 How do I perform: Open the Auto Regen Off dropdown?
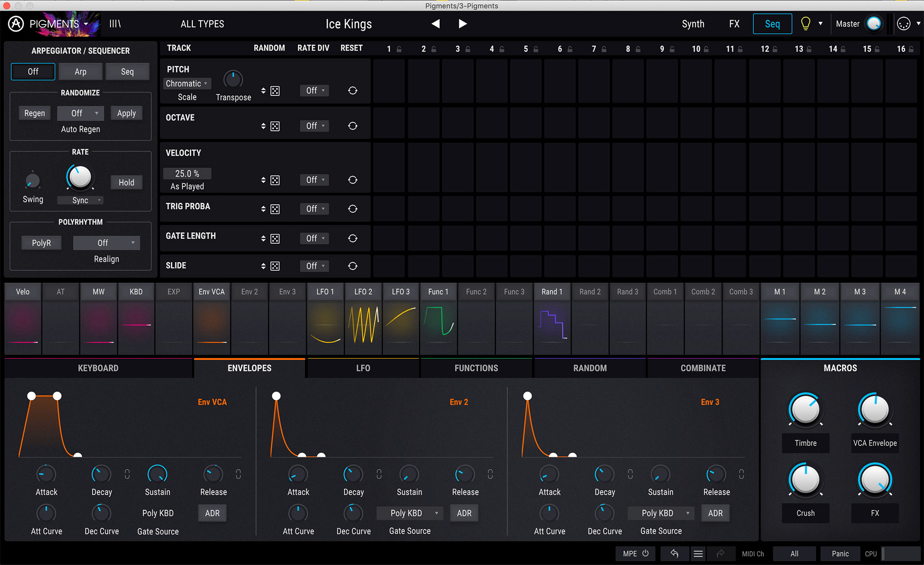(80, 113)
